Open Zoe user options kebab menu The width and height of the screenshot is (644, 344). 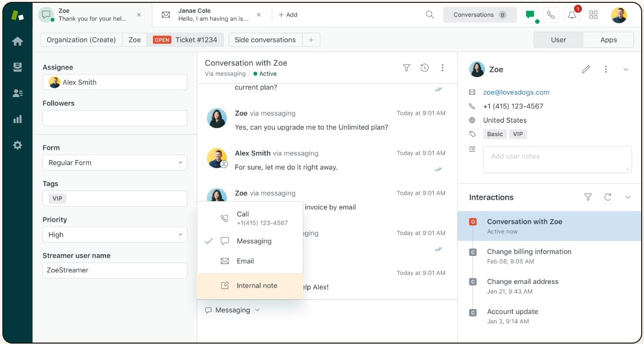tap(606, 69)
